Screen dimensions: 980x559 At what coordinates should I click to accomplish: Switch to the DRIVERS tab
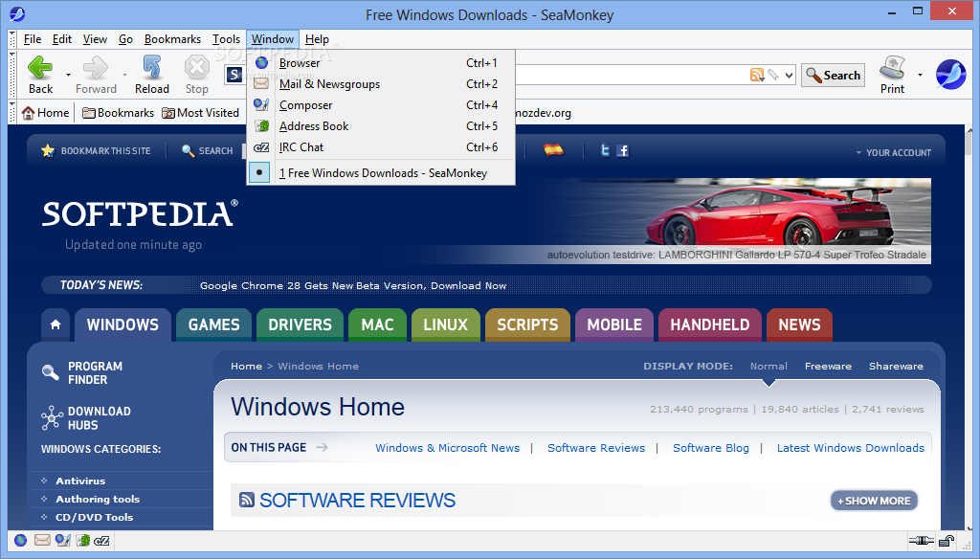tap(300, 324)
